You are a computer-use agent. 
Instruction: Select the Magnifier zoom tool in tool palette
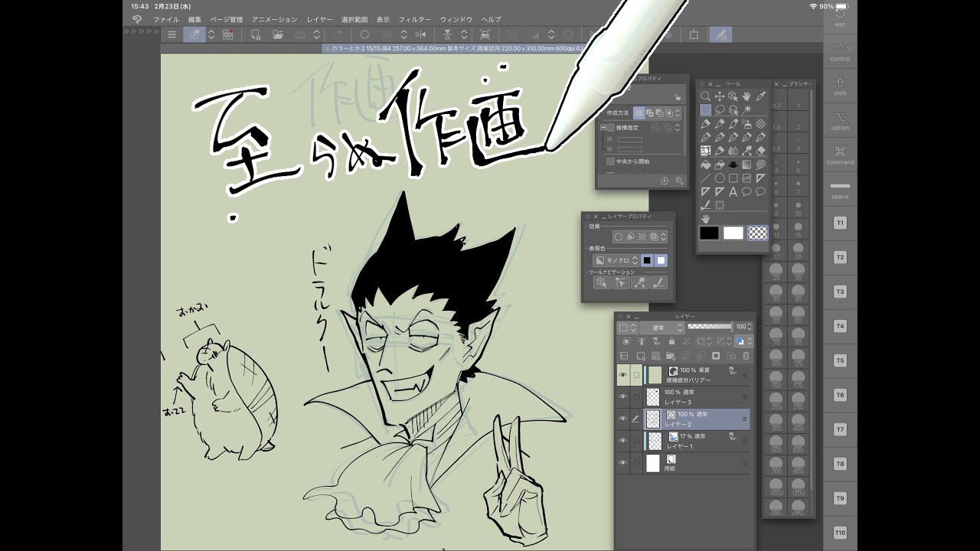pos(705,96)
